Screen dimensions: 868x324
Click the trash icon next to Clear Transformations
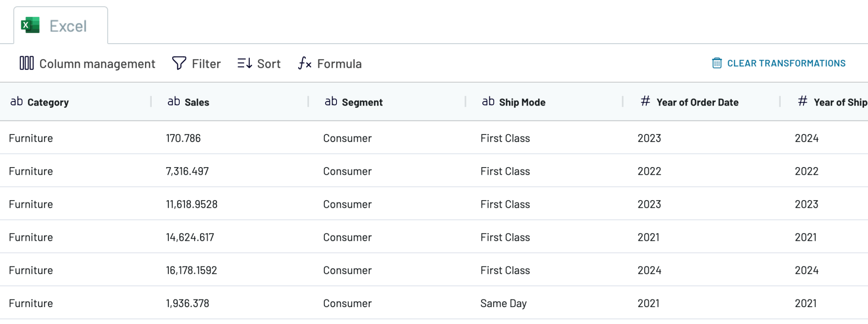point(716,63)
